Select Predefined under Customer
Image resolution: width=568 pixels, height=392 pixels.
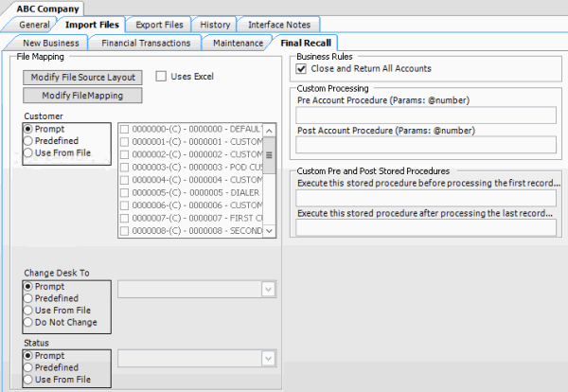click(x=29, y=140)
